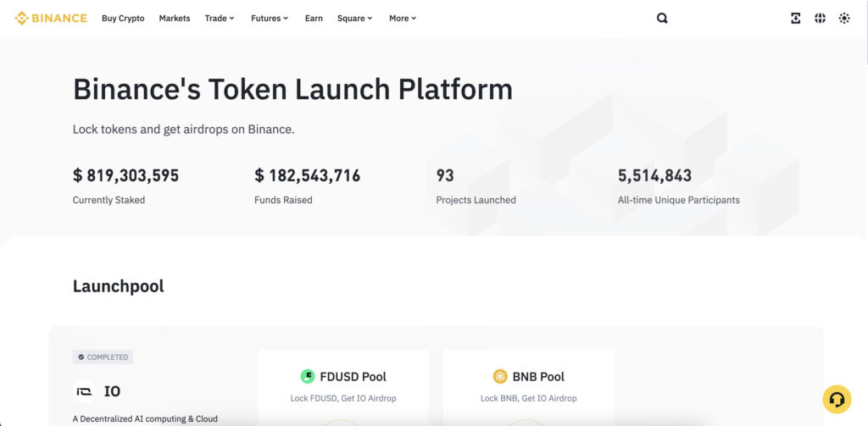Click the Binance's Token Launch Platform heading

click(x=292, y=89)
